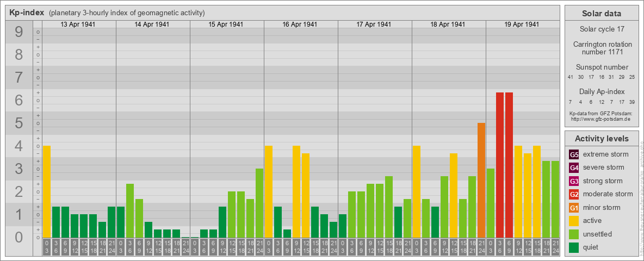
Task: Click the "19 Apr 1941" date header
Action: pyautogui.click(x=522, y=24)
